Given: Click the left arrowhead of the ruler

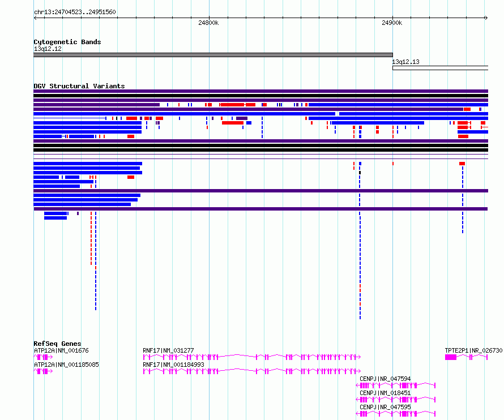Looking at the screenshot, I should (35, 18).
